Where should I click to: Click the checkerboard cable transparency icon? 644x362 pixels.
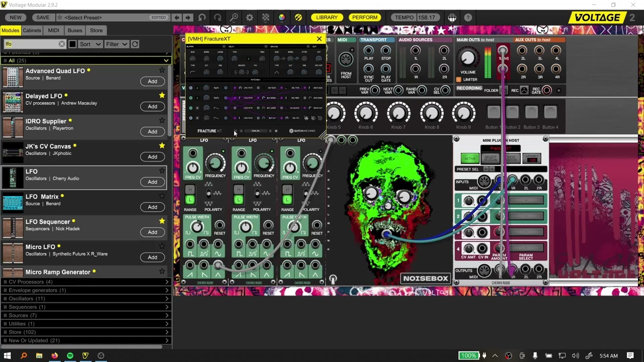[266, 18]
